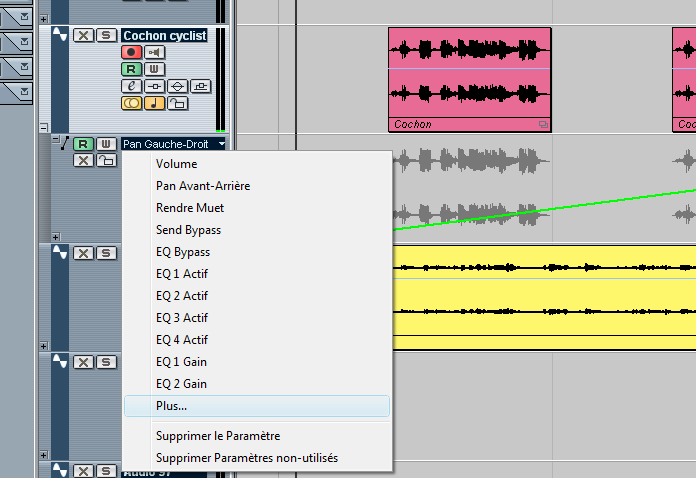Expand the track above Cochon cyclist with plus

(42, 18)
